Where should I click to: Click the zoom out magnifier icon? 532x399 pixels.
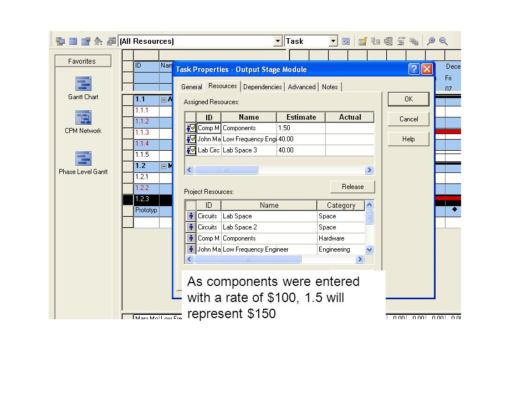(443, 42)
